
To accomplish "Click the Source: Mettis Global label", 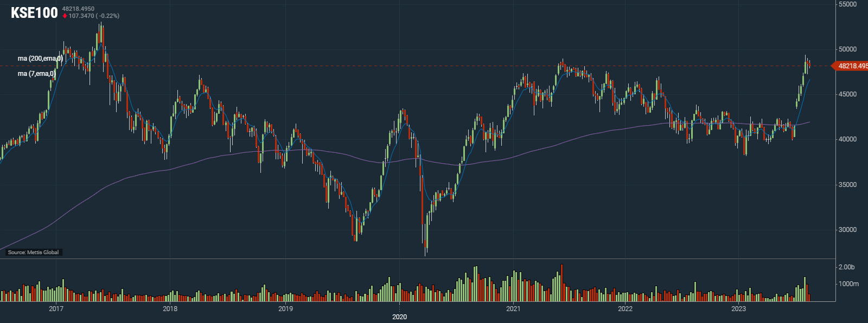I will tap(33, 252).
